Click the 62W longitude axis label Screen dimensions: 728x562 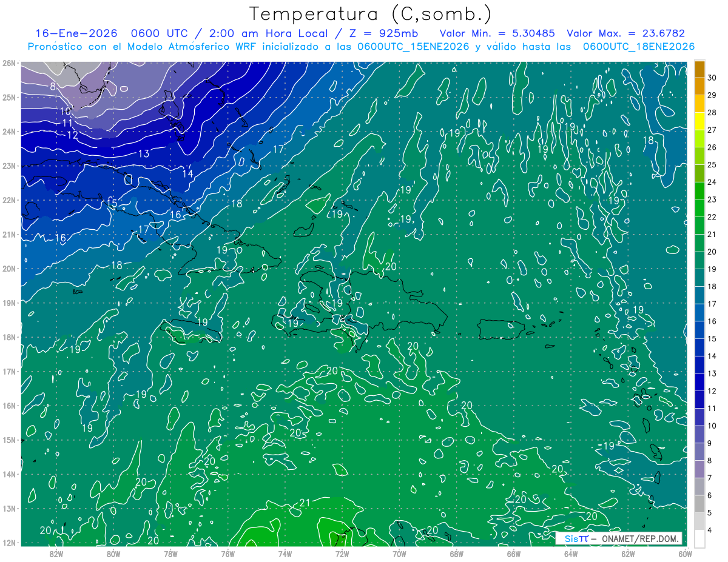(628, 554)
